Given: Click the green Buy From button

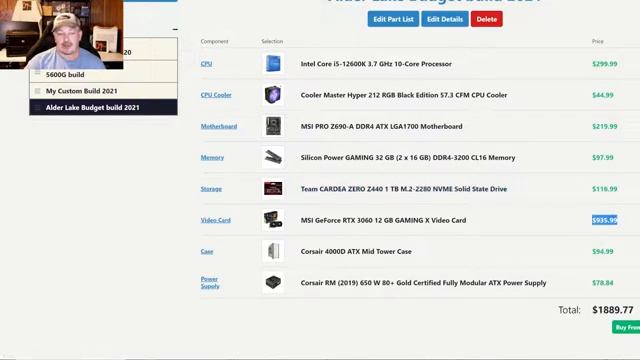Looking at the screenshot, I should (626, 327).
